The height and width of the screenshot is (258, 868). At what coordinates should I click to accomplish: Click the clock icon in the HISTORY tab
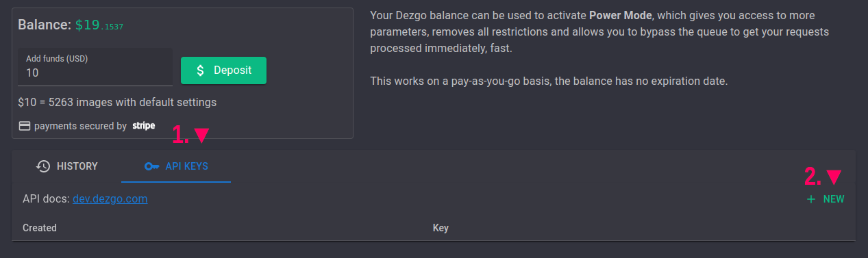43,166
